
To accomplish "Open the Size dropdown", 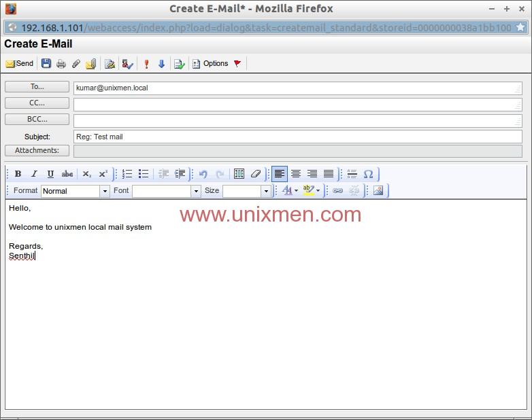I will [247, 191].
